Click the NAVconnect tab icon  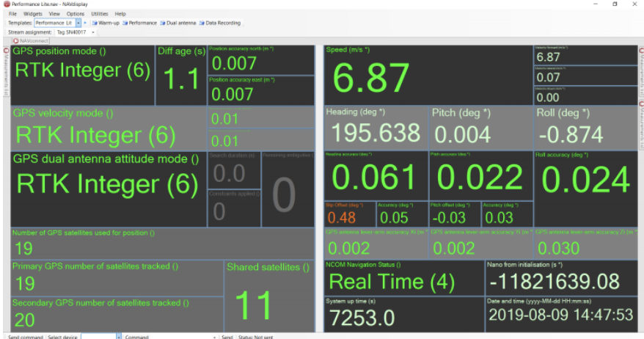16,40
